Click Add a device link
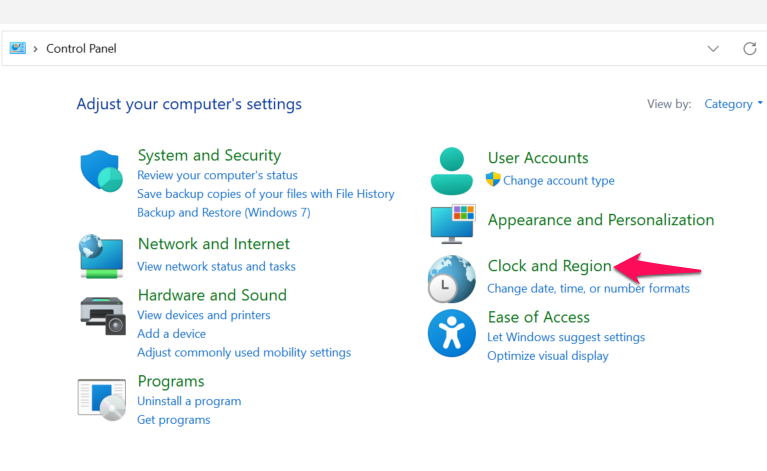This screenshot has width=767, height=471. point(171,334)
